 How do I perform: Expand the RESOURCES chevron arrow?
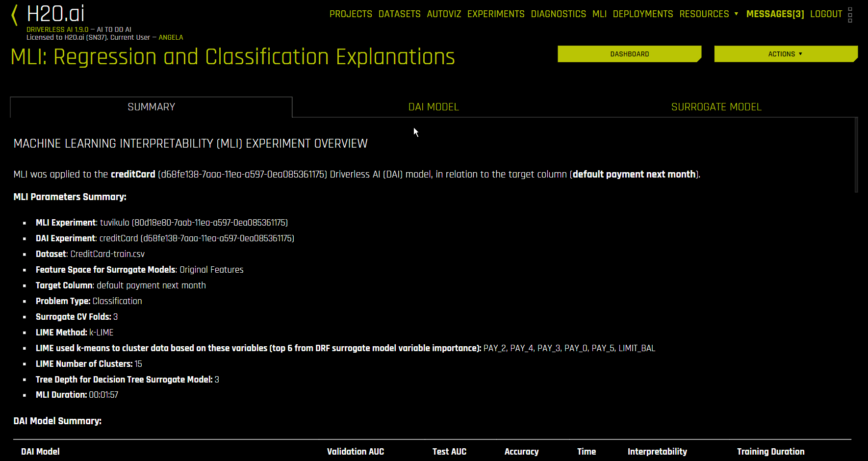(737, 14)
